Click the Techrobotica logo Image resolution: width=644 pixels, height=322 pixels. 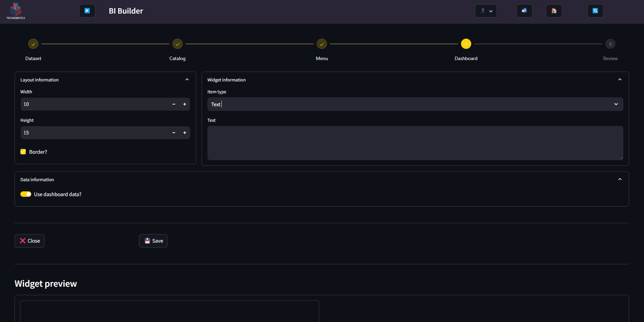[x=16, y=11]
